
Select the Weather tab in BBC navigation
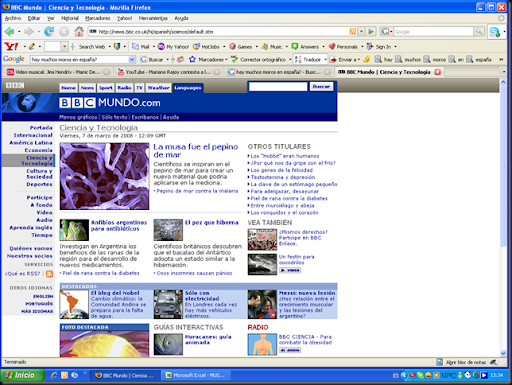click(x=159, y=88)
